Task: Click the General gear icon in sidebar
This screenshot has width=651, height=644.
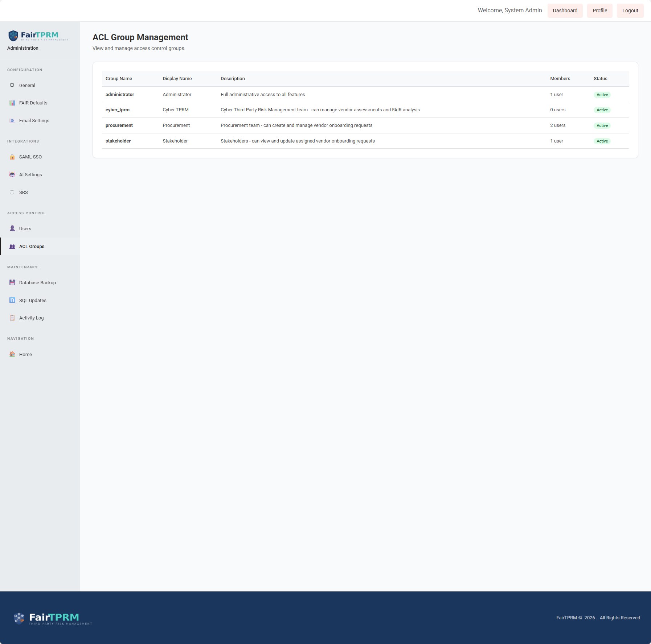Action: coord(12,85)
